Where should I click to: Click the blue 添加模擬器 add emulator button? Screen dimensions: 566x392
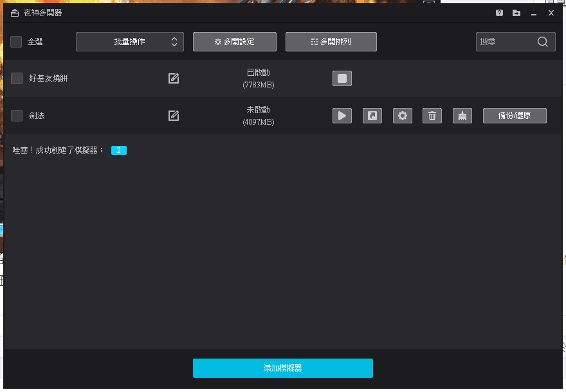click(283, 368)
